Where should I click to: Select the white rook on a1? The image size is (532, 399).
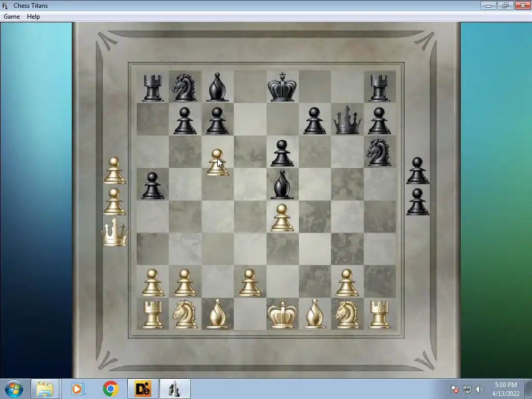tap(152, 315)
